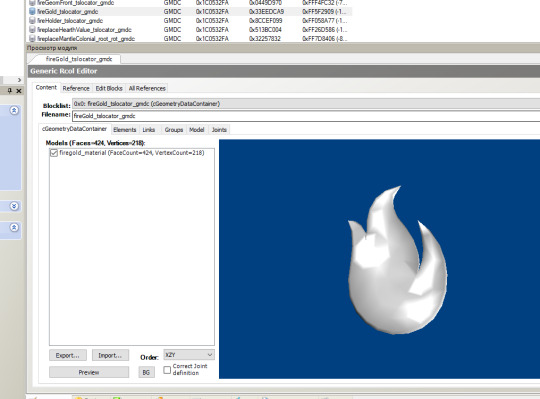Enable the Correct Joint definition checkbox
540x399 pixels.
point(167,370)
